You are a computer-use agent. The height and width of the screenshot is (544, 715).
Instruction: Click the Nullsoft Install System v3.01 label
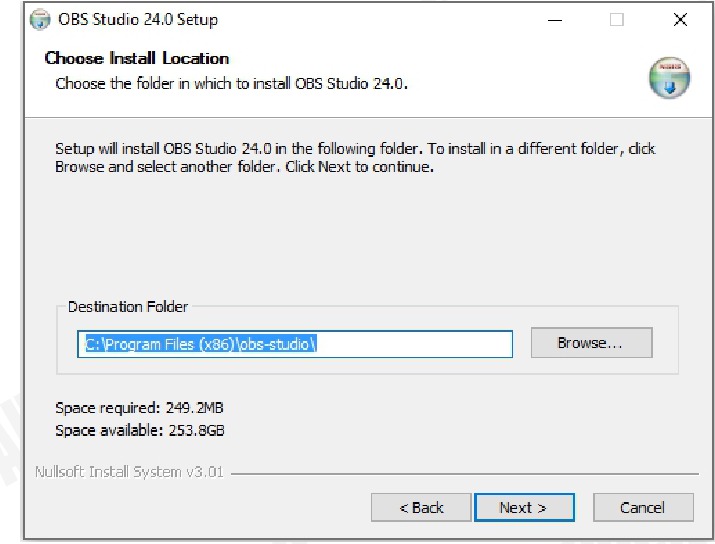pos(129,471)
